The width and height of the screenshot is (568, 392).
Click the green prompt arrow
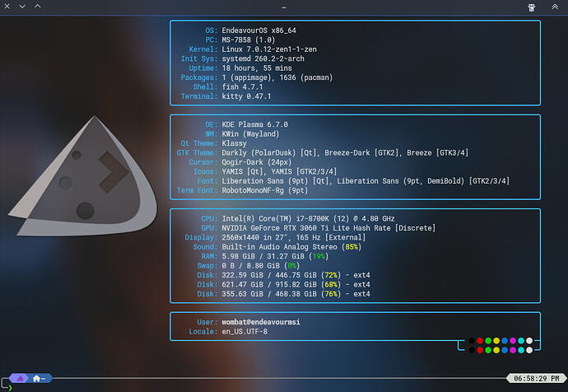coord(10,388)
